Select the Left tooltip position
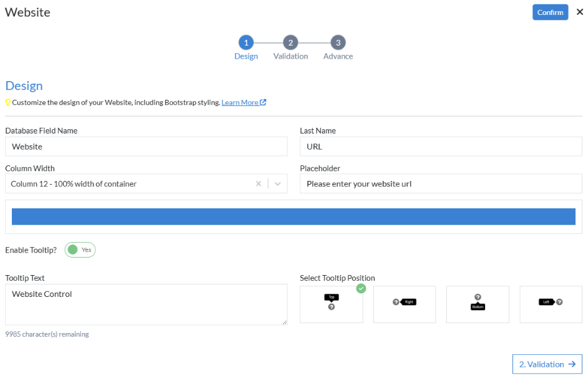 pyautogui.click(x=551, y=304)
